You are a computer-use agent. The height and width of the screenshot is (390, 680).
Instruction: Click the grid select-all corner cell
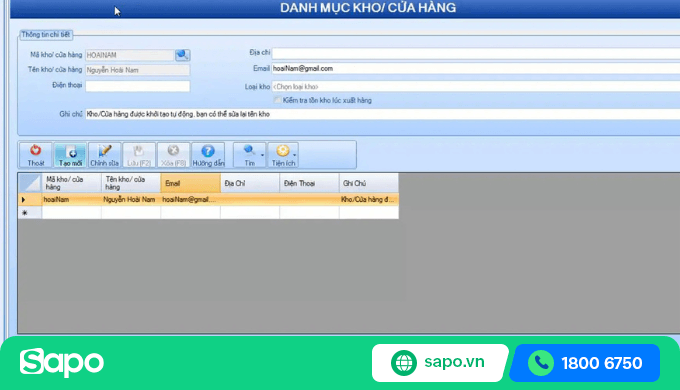[x=30, y=183]
